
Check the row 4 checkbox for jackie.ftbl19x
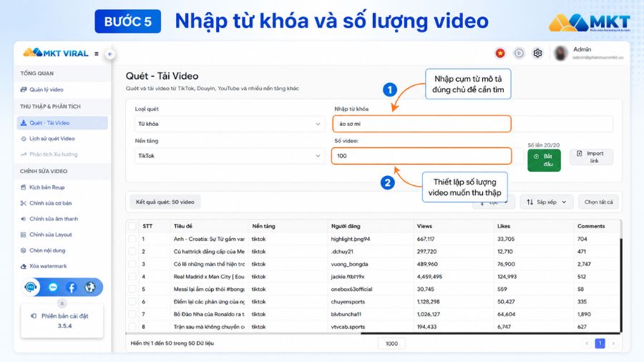click(x=132, y=277)
